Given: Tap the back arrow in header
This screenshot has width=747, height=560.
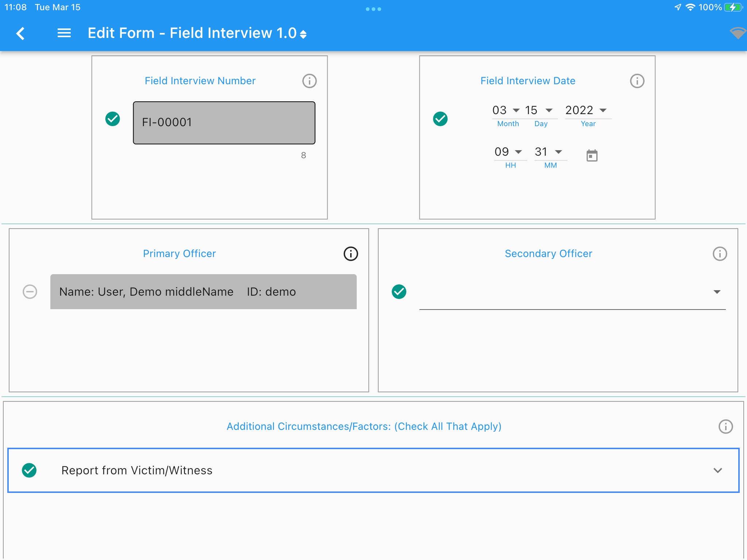Looking at the screenshot, I should point(21,33).
